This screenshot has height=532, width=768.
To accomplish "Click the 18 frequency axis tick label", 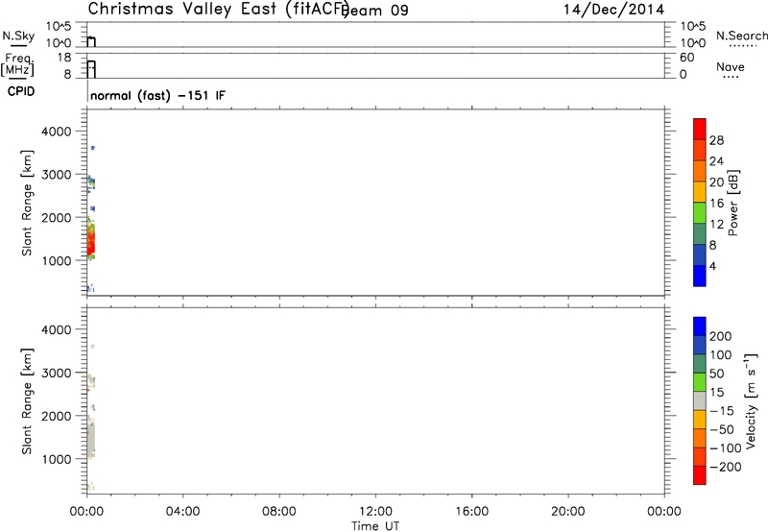I will pos(64,58).
